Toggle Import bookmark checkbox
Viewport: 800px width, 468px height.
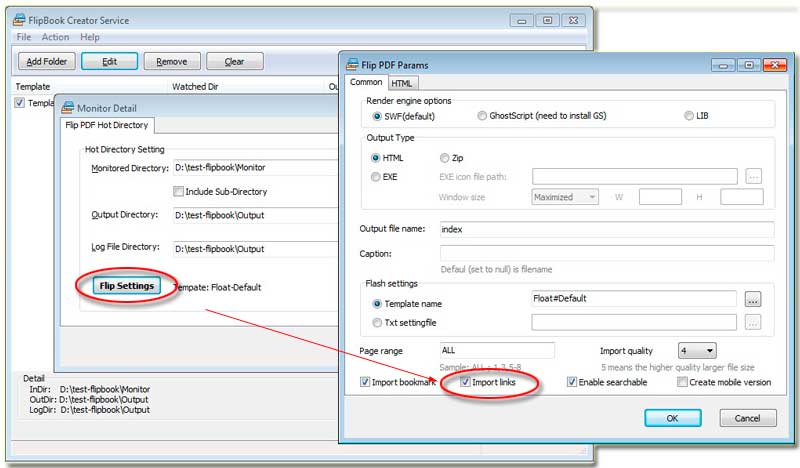365,382
